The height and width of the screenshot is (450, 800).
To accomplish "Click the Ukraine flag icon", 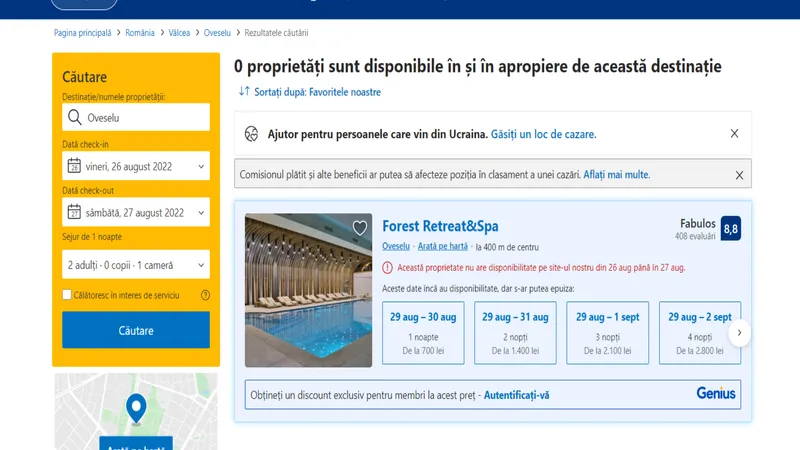I will coord(252,133).
